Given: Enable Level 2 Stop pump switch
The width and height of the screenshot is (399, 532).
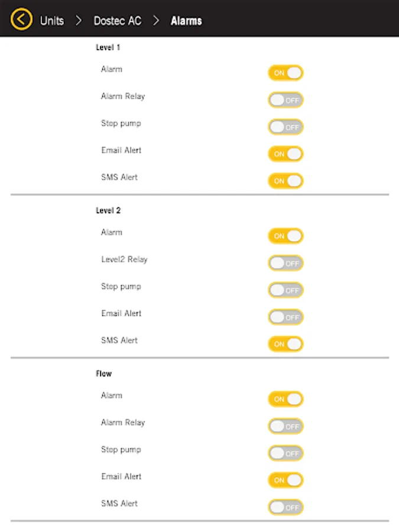Looking at the screenshot, I should (286, 290).
